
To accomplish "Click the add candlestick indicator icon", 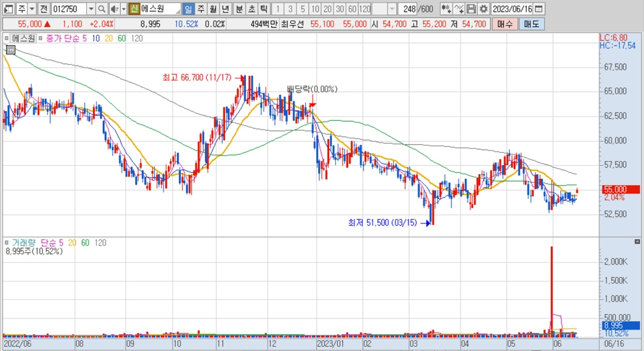I will (x=446, y=9).
